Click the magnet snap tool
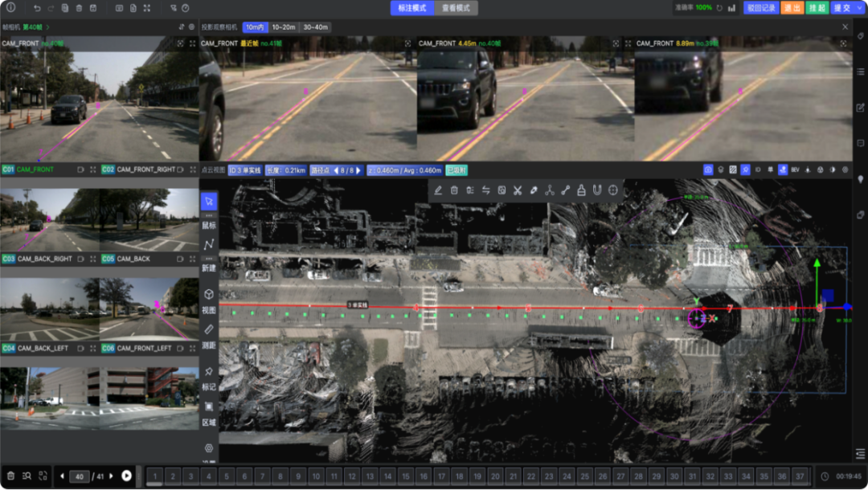This screenshot has height=490, width=868. 596,190
